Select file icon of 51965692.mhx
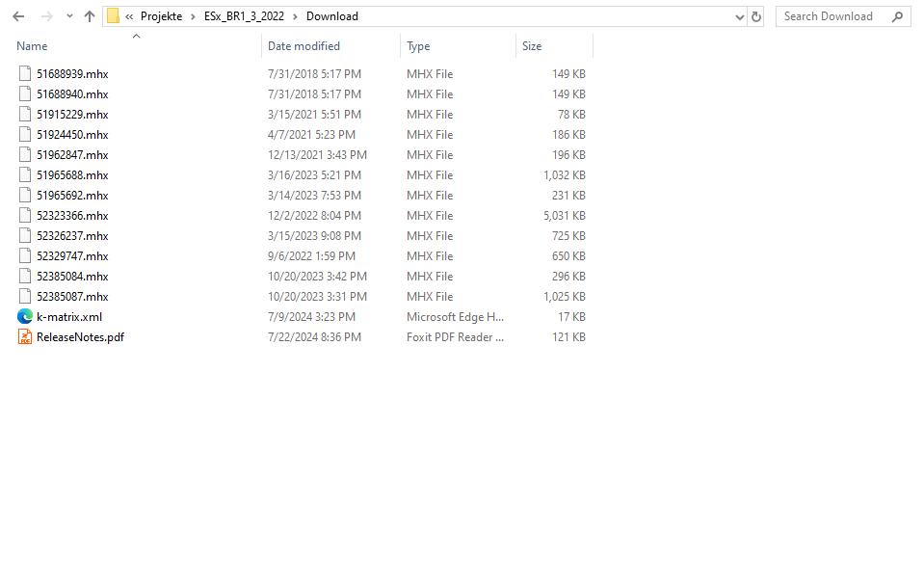Viewport: 924px width, 585px height. click(x=25, y=195)
